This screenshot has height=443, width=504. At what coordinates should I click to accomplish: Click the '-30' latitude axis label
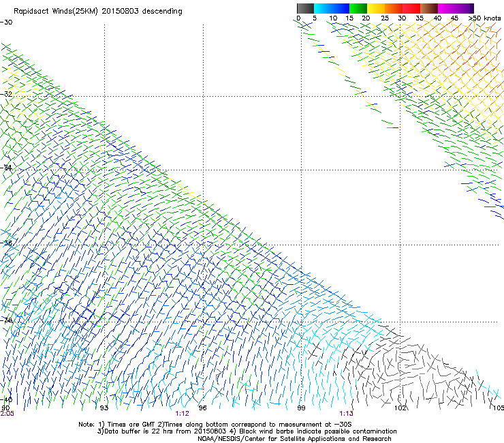click(6, 22)
